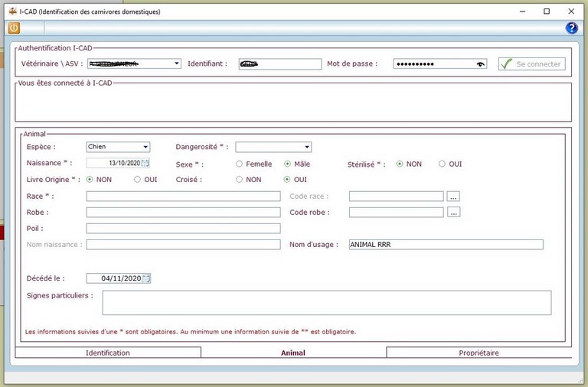Click the I-CAD application icon in title bar

click(11, 11)
